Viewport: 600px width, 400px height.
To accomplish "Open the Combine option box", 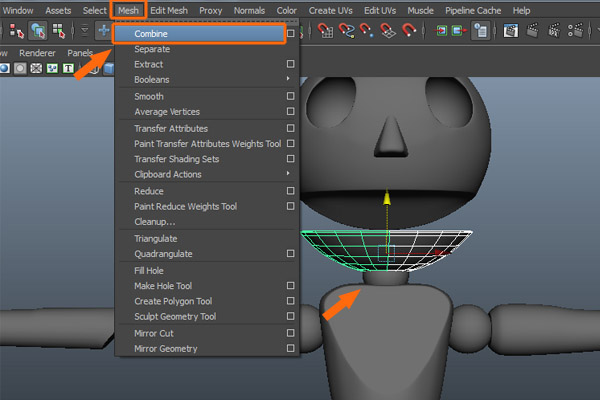I will coord(290,33).
